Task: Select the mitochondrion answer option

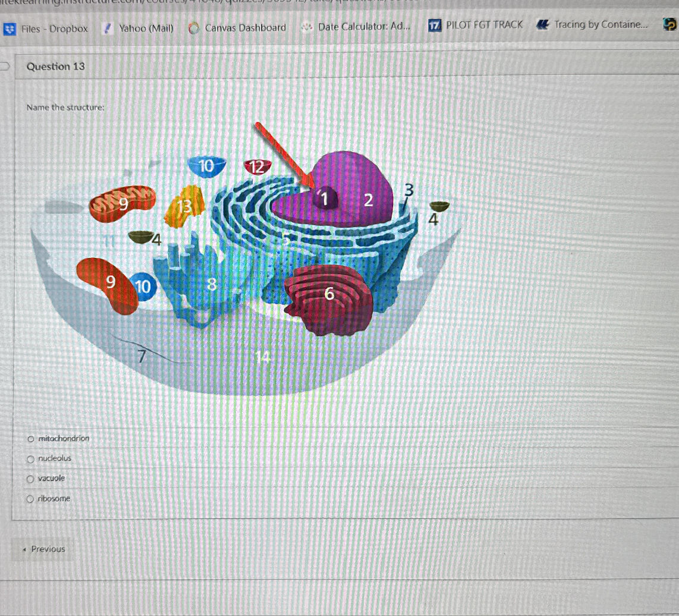Action: click(30, 438)
